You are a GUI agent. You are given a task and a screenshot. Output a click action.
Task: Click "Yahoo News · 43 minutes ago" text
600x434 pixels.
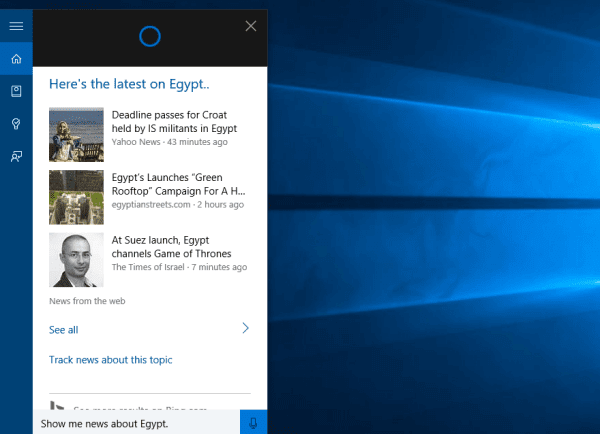[170, 142]
